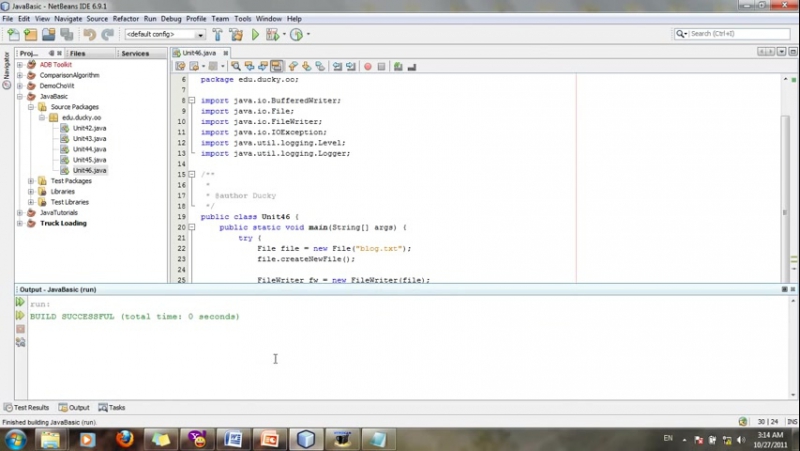800x451 pixels.
Task: Open the Navigator side panel
Action: click(x=7, y=70)
